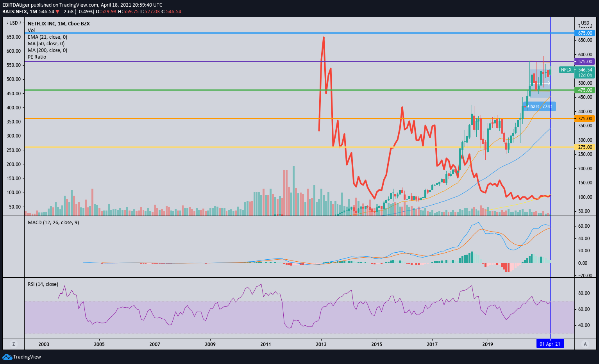Click the RSI (14, close) label

(43, 284)
